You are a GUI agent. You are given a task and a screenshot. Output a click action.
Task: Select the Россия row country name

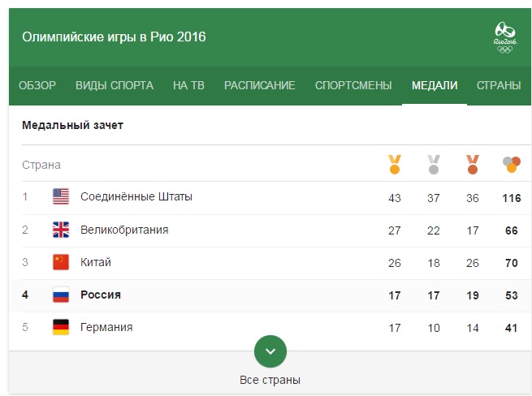101,295
